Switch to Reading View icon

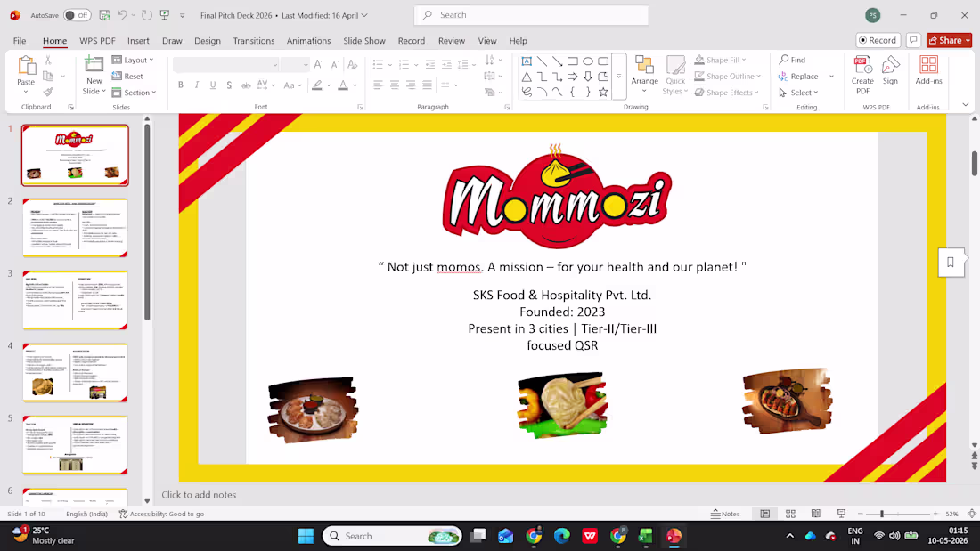[x=815, y=514]
